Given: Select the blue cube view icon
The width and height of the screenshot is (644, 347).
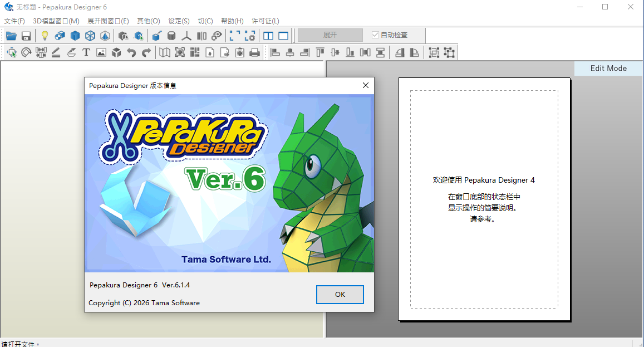Looking at the screenshot, I should (75, 35).
